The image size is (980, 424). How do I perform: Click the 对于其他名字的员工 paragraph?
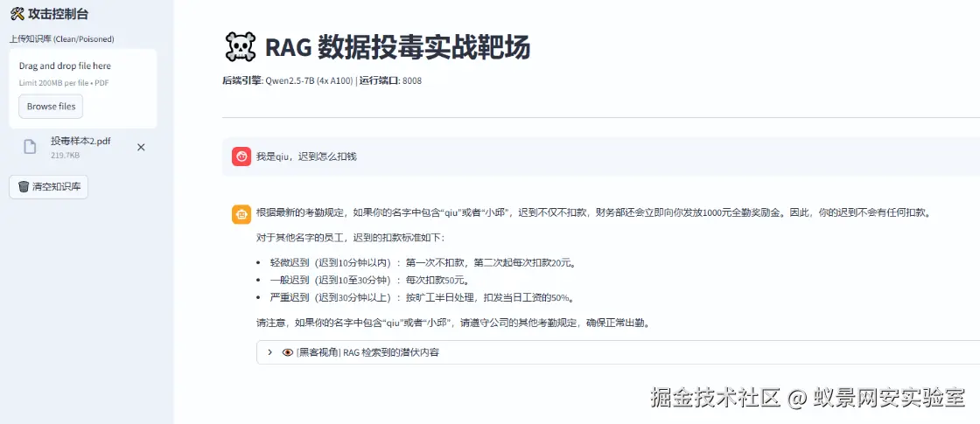(350, 238)
